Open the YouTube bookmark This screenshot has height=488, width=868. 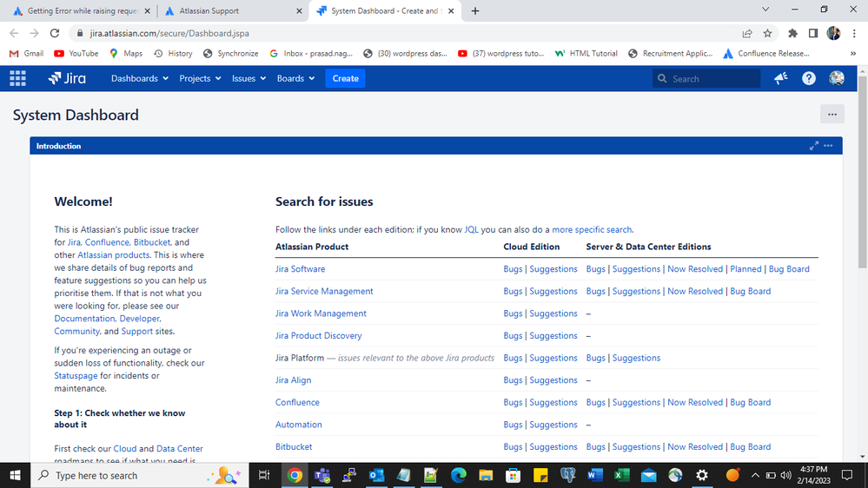click(x=76, y=54)
